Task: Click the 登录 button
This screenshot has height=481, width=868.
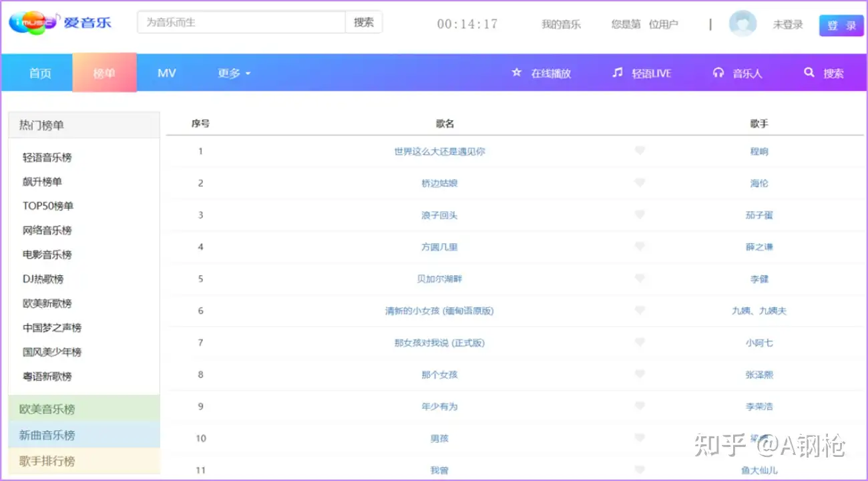Action: (x=841, y=25)
